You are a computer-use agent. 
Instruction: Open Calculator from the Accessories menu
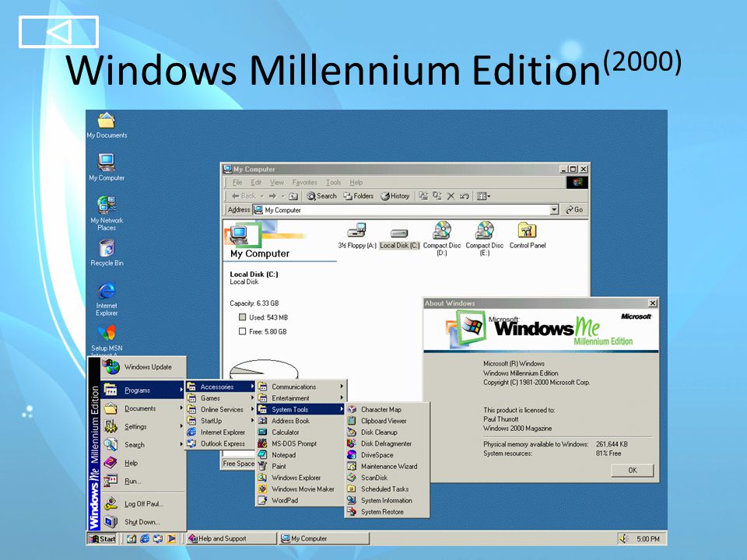click(x=300, y=432)
